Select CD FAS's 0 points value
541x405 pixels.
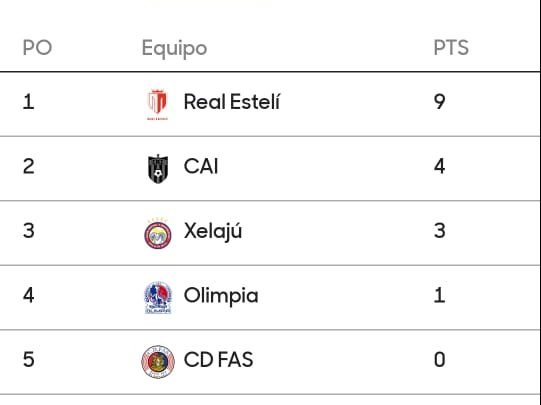(x=440, y=359)
